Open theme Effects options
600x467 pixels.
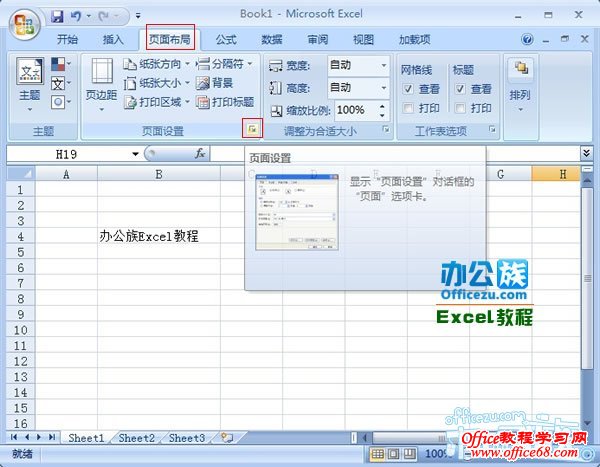click(61, 102)
